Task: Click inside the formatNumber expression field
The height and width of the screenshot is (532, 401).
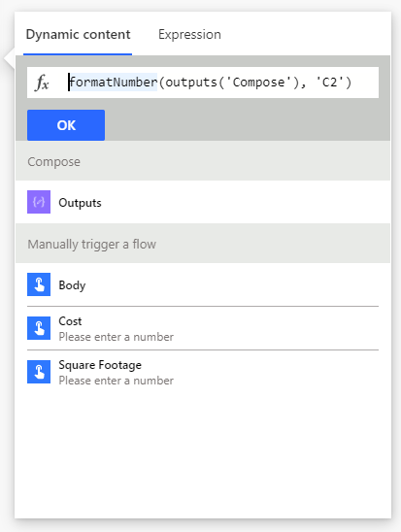Action: click(x=203, y=83)
